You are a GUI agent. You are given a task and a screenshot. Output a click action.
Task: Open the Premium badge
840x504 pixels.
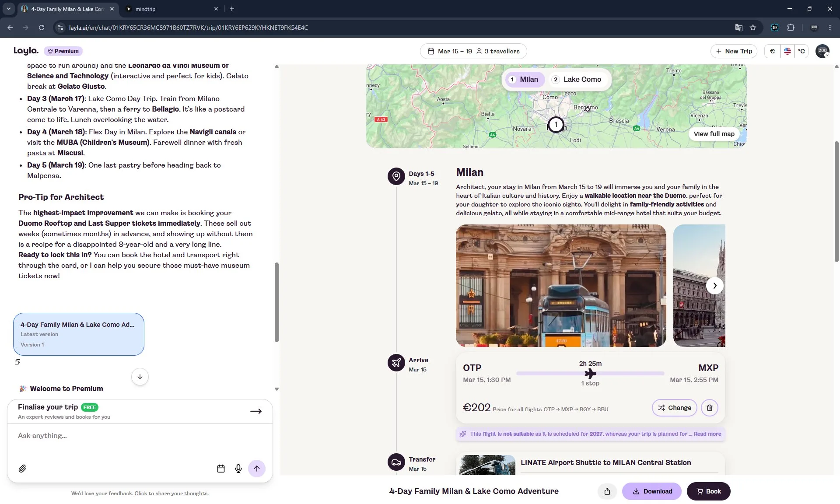tap(63, 51)
